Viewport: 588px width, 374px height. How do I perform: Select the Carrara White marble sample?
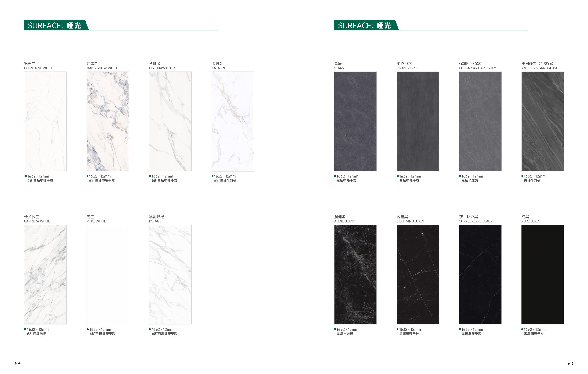coord(45,274)
